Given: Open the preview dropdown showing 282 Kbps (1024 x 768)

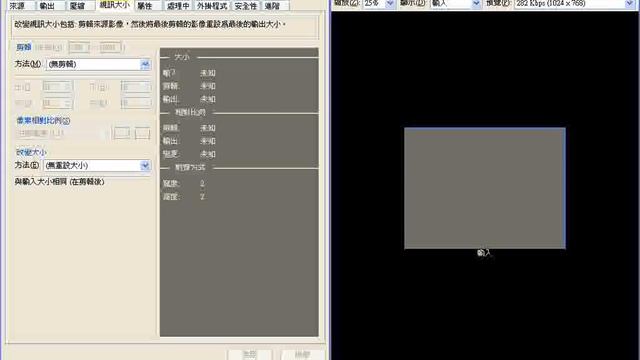Looking at the screenshot, I should point(575,4).
